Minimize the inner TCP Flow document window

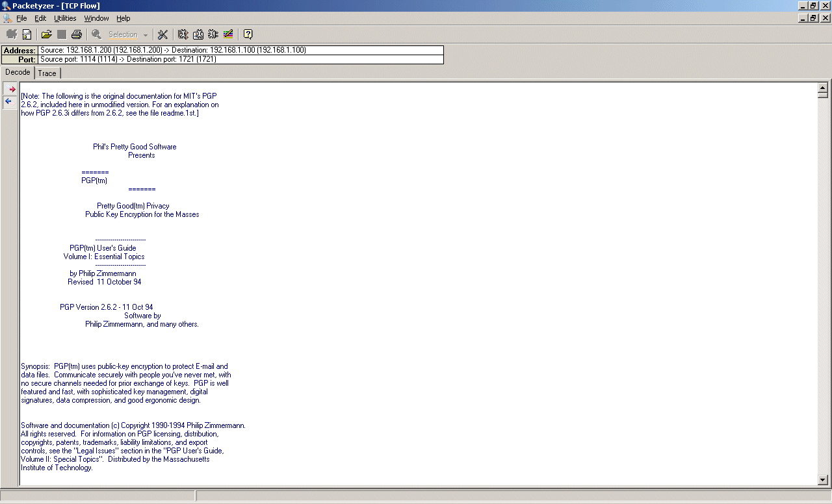point(804,18)
